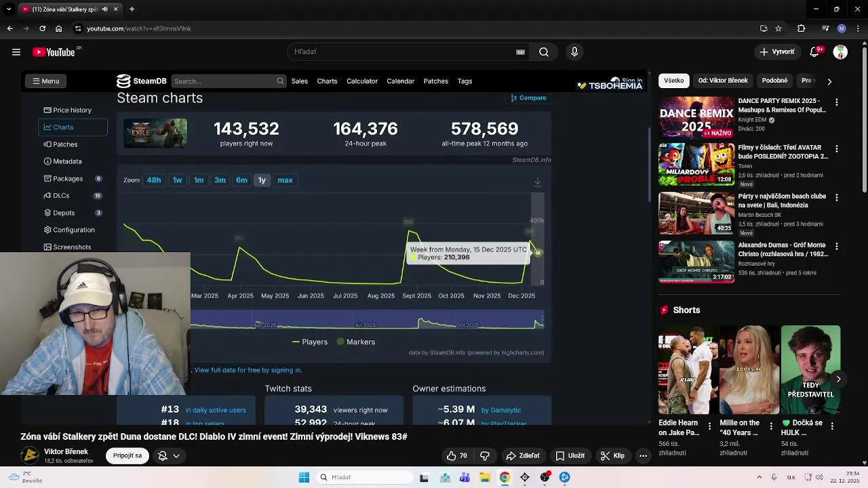This screenshot has width=868, height=488.
Task: Open the YouTube guide hamburger menu
Action: tap(16, 52)
